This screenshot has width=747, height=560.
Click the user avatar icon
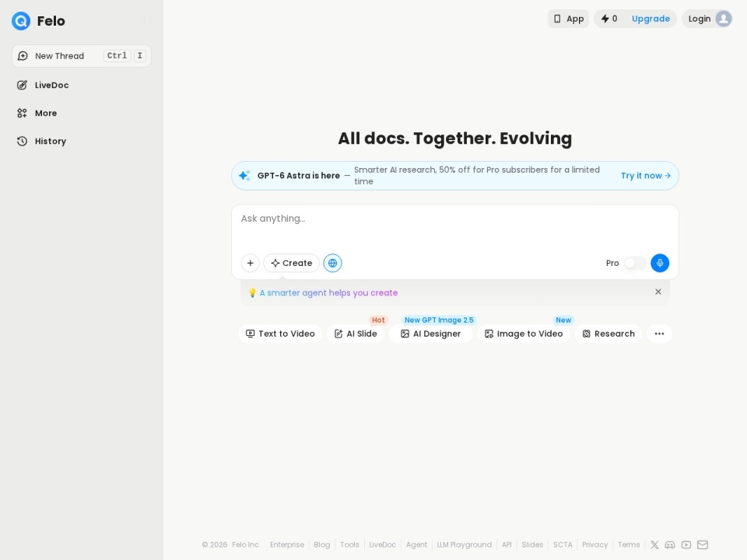(x=724, y=19)
